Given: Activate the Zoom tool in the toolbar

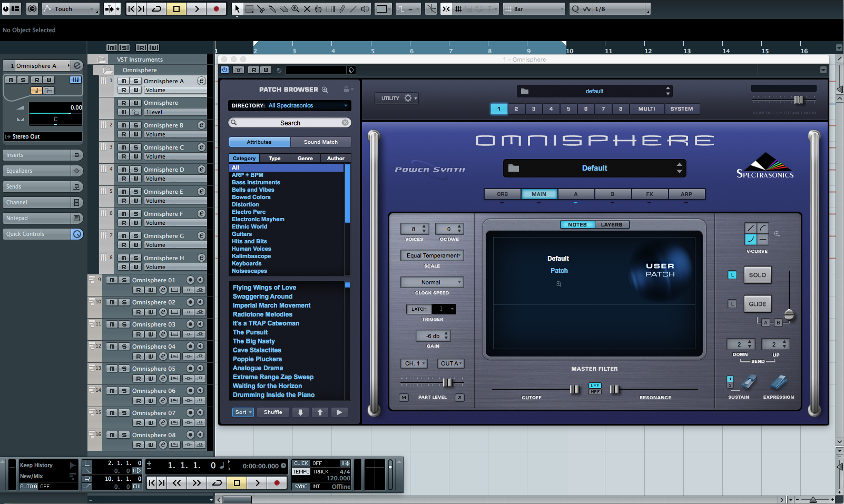Looking at the screenshot, I should pyautogui.click(x=296, y=8).
